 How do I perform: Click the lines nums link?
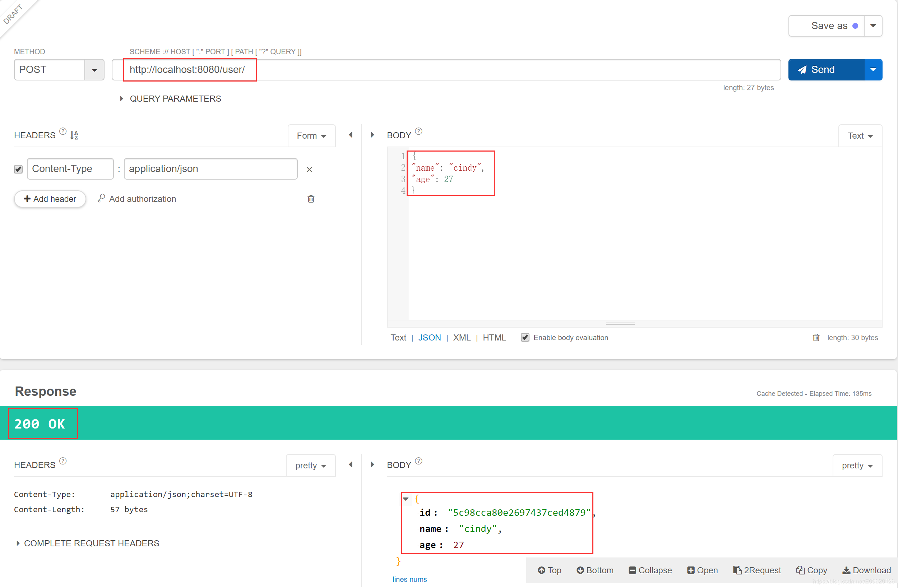[x=409, y=579]
